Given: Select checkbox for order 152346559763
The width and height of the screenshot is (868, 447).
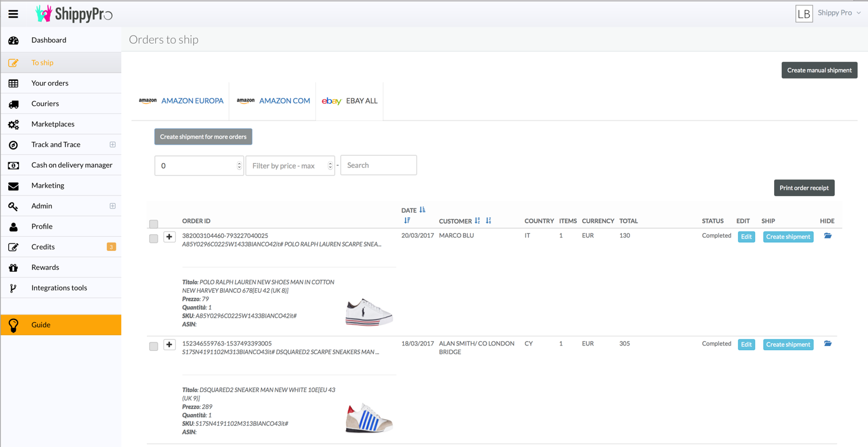Looking at the screenshot, I should click(x=154, y=346).
